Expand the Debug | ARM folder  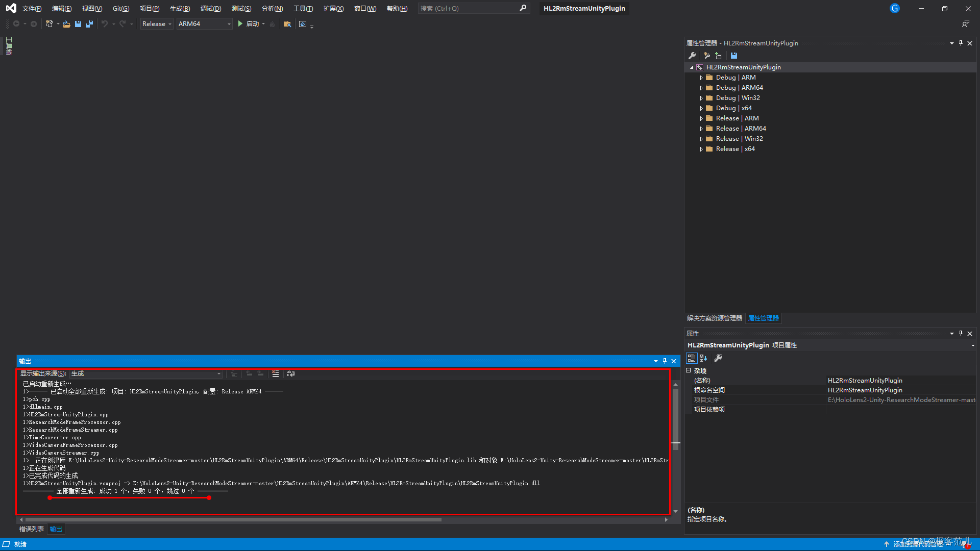tap(701, 78)
